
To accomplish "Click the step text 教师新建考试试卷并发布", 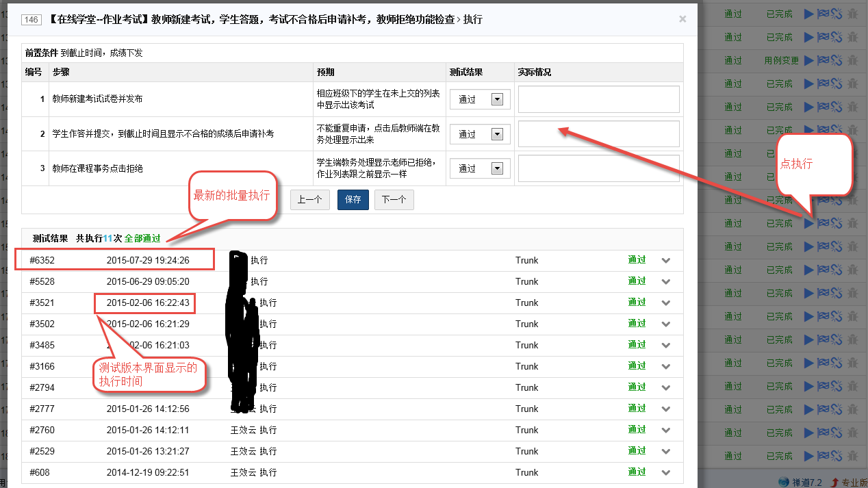I will (x=97, y=99).
